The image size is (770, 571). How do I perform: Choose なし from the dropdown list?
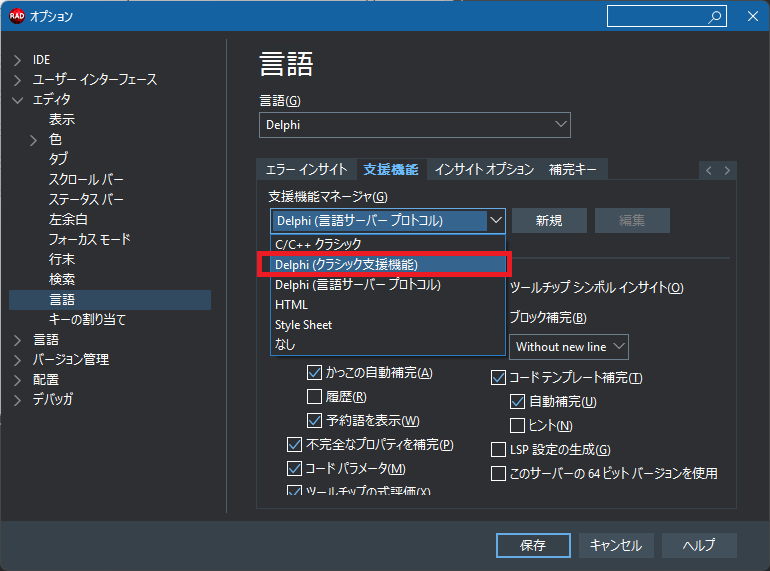388,345
